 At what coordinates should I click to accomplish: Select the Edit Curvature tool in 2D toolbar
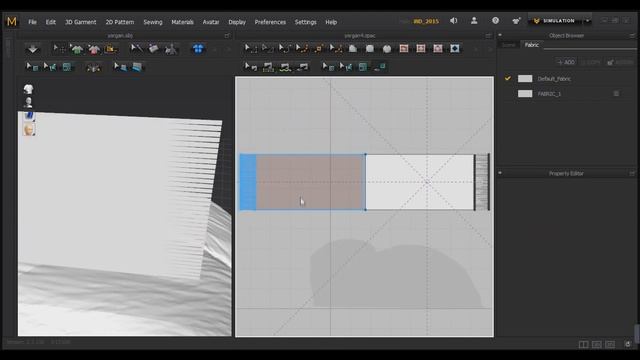pyautogui.click(x=284, y=49)
